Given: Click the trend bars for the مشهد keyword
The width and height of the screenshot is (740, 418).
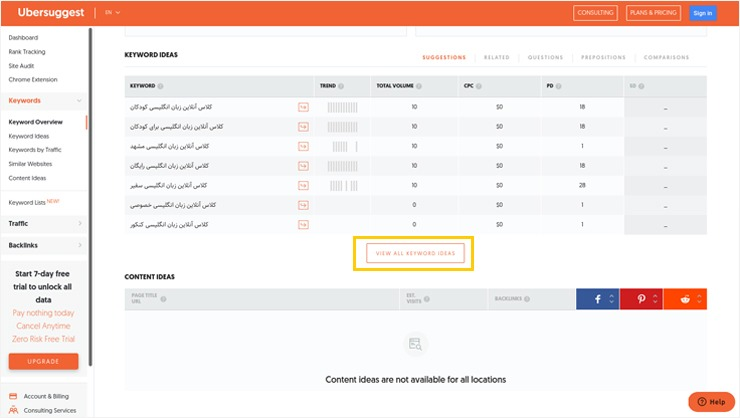Looking at the screenshot, I should pos(345,147).
